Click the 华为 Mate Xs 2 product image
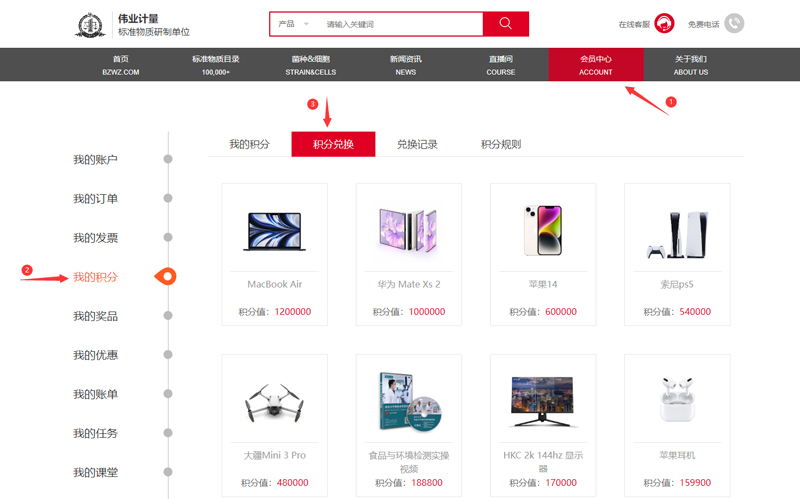The width and height of the screenshot is (800, 499). pyautogui.click(x=408, y=231)
